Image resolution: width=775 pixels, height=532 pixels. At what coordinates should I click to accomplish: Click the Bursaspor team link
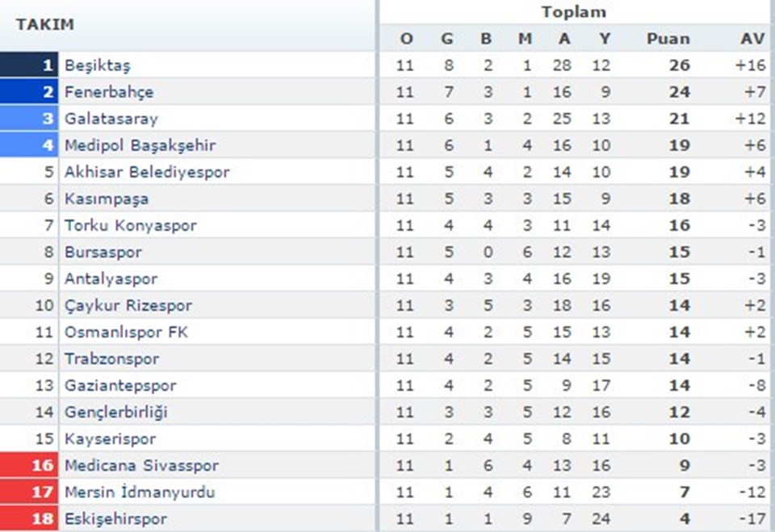pyautogui.click(x=103, y=253)
